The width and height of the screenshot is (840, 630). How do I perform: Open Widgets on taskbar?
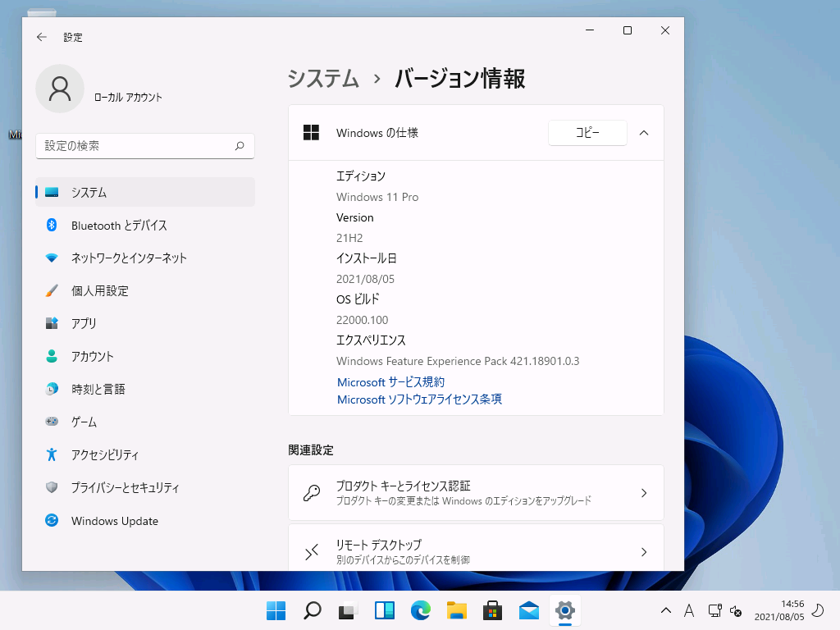[385, 610]
